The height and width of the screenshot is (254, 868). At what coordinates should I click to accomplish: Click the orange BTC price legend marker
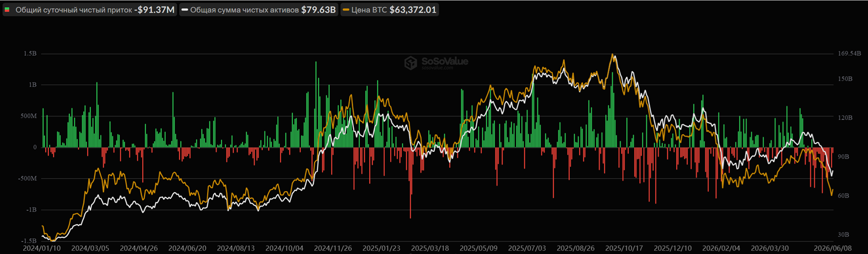[x=346, y=10]
